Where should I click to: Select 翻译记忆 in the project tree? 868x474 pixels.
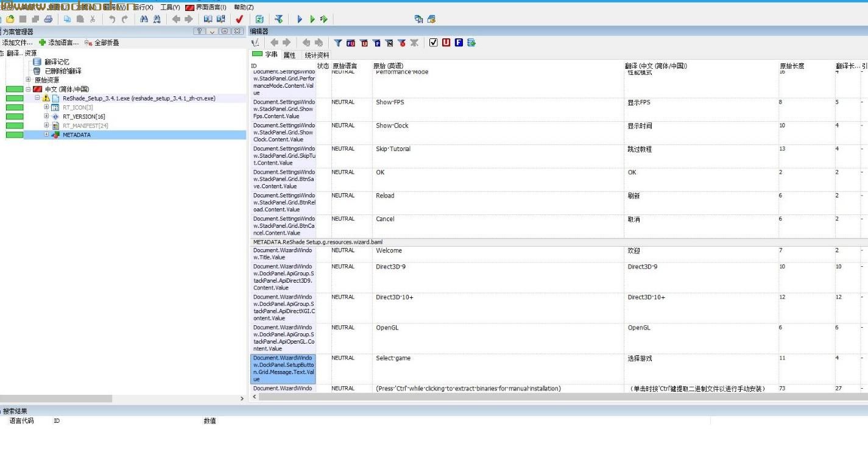57,62
